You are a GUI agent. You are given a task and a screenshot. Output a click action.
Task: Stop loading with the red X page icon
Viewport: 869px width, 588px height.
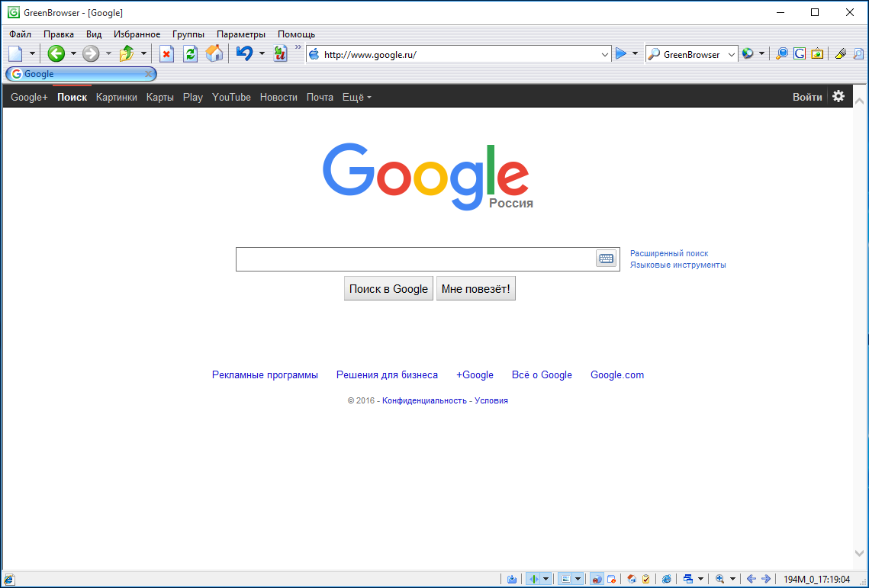click(166, 53)
